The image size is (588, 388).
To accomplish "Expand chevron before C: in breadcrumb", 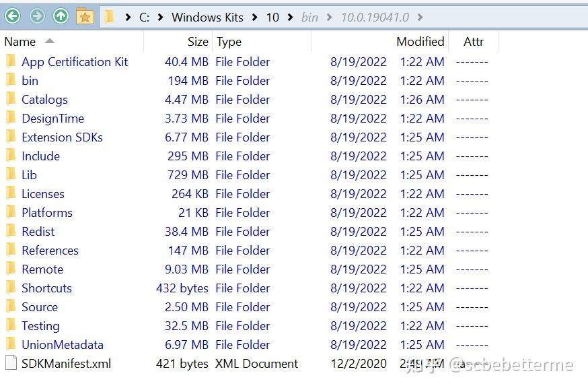I will click(128, 18).
